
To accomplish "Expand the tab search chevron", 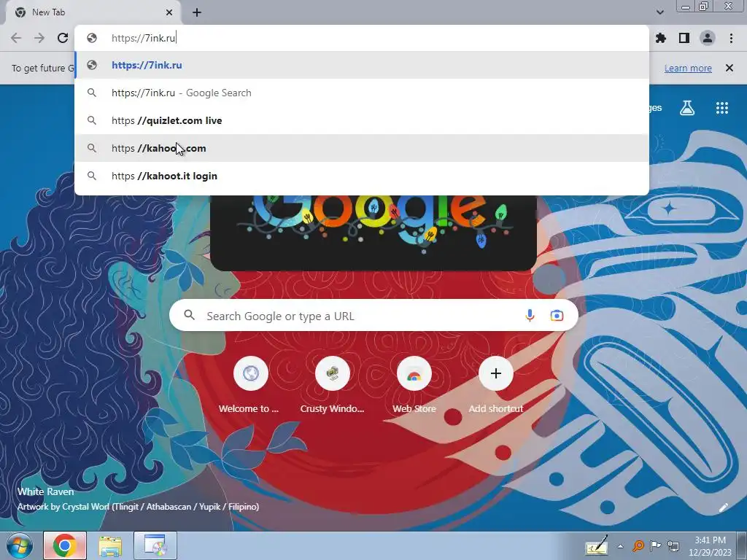I will point(659,12).
